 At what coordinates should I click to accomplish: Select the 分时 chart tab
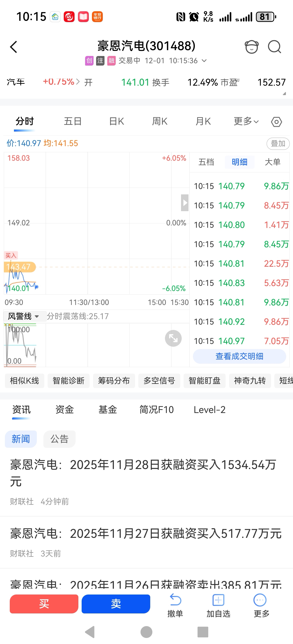pyautogui.click(x=24, y=122)
